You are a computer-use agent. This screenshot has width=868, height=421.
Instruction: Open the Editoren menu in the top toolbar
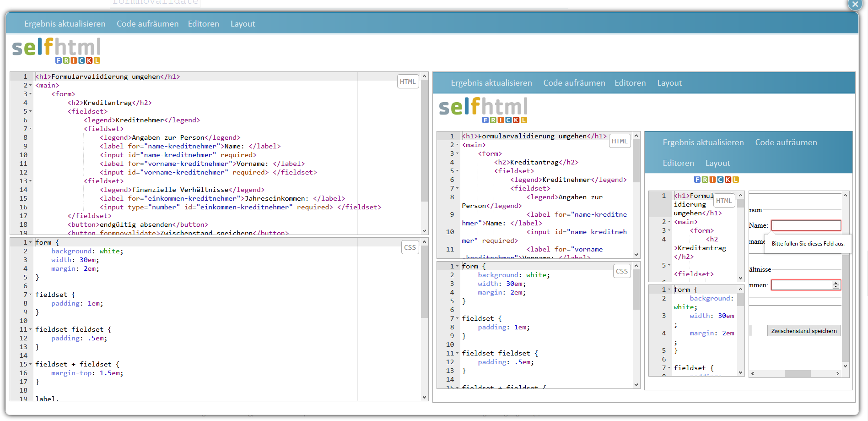click(x=203, y=23)
